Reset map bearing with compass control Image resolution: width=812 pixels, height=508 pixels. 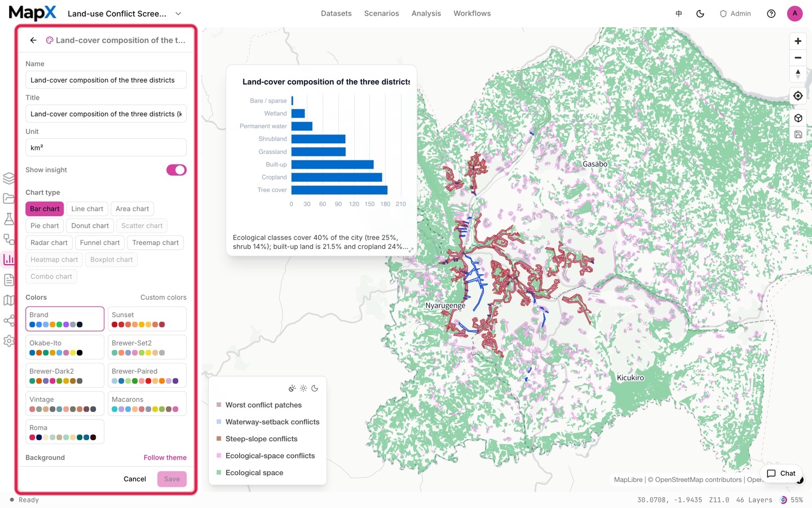pos(797,74)
